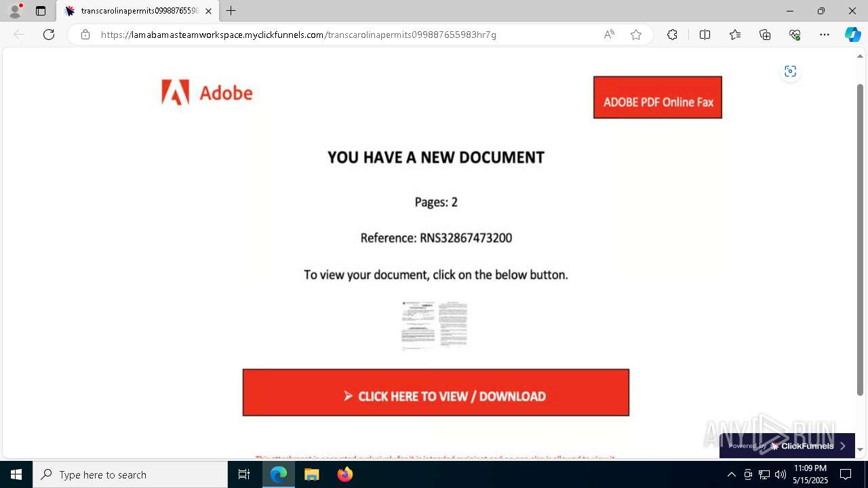This screenshot has width=868, height=488.
Task: Open the Windows Start menu
Action: tap(16, 474)
